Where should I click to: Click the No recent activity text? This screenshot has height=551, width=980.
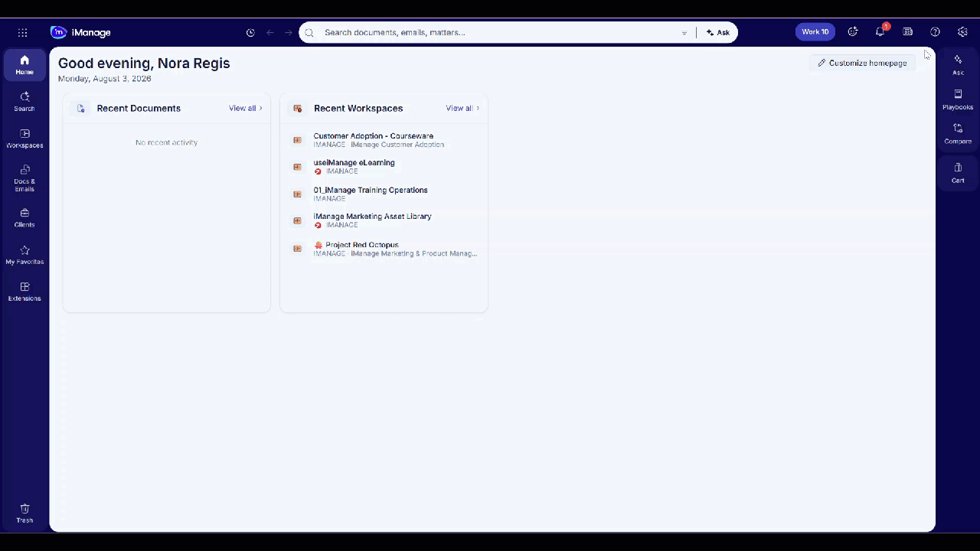coord(166,142)
